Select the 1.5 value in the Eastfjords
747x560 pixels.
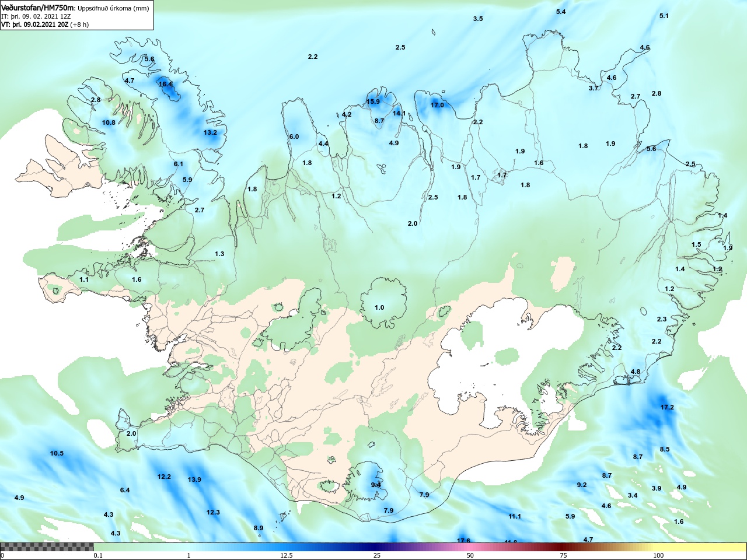click(x=696, y=244)
